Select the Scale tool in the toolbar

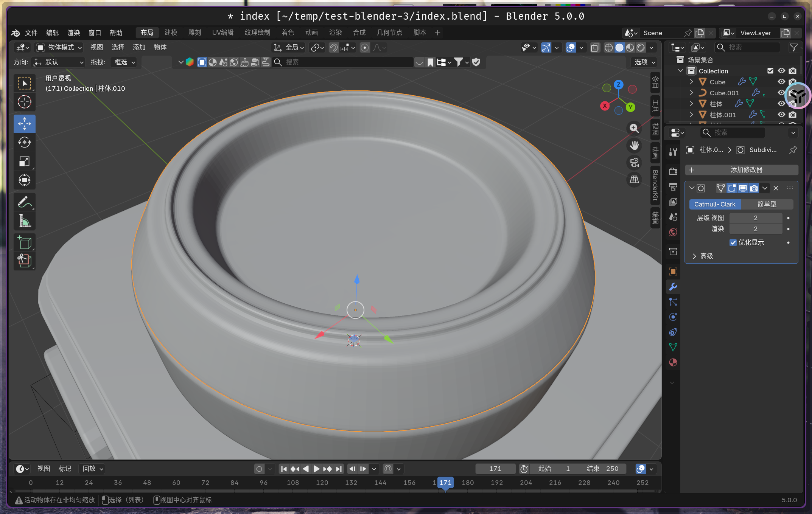[25, 161]
